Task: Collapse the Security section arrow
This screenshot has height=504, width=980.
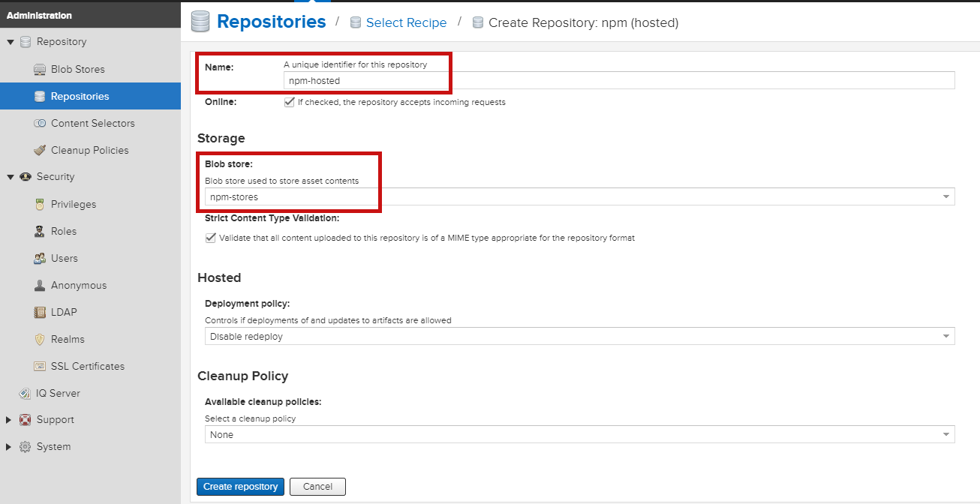Action: point(10,177)
